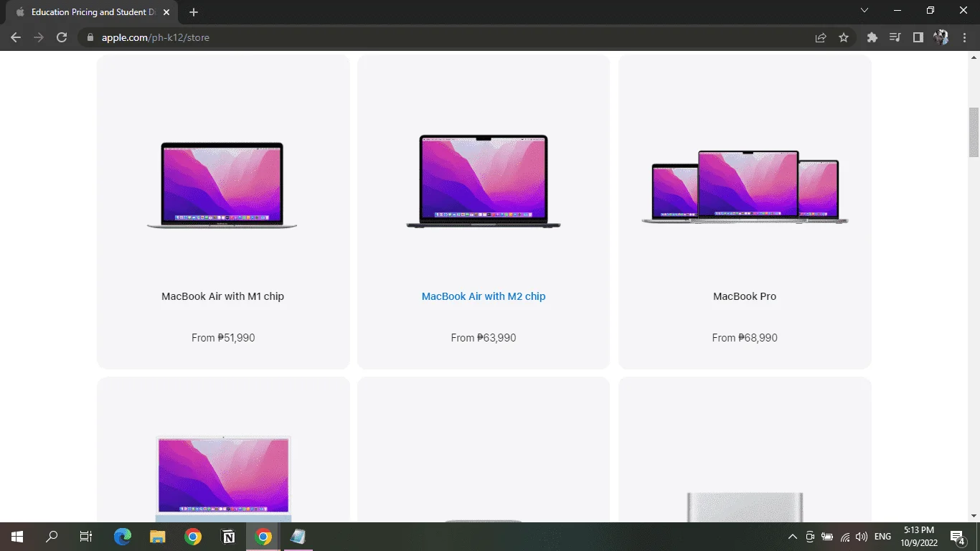This screenshot has width=980, height=551.
Task: Open the clock and calendar at 5:13 PM
Action: coord(920,537)
